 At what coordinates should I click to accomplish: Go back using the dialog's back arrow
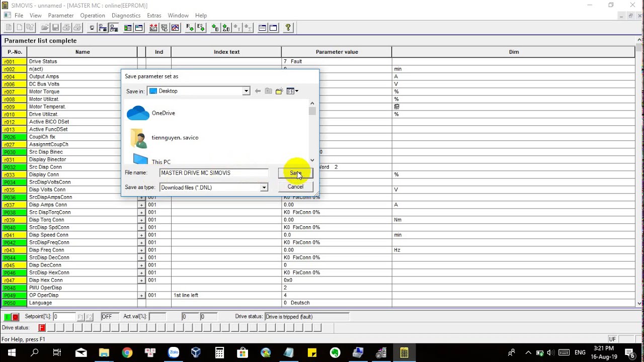(258, 91)
